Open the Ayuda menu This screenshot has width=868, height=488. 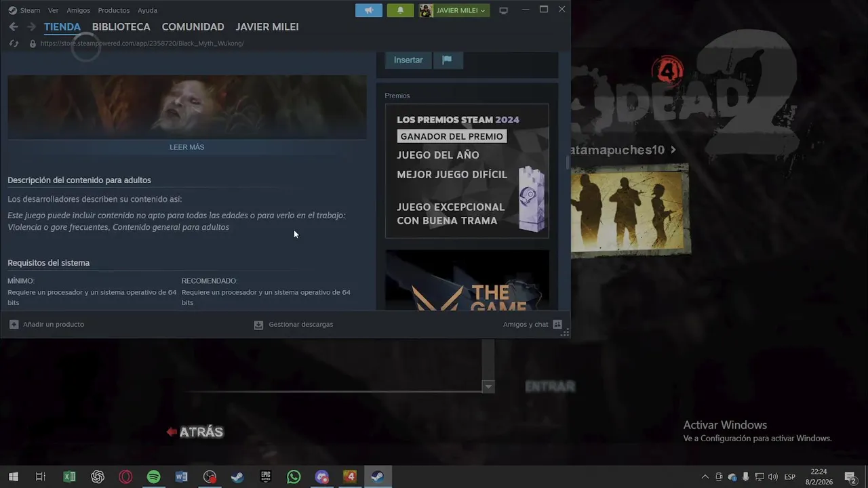point(147,10)
